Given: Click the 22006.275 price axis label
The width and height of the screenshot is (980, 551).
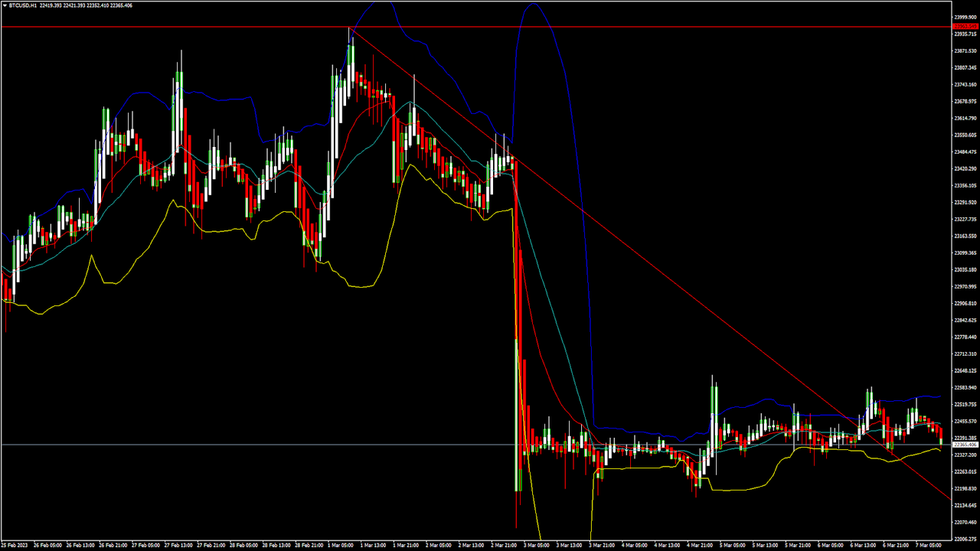Looking at the screenshot, I should click(x=965, y=539).
